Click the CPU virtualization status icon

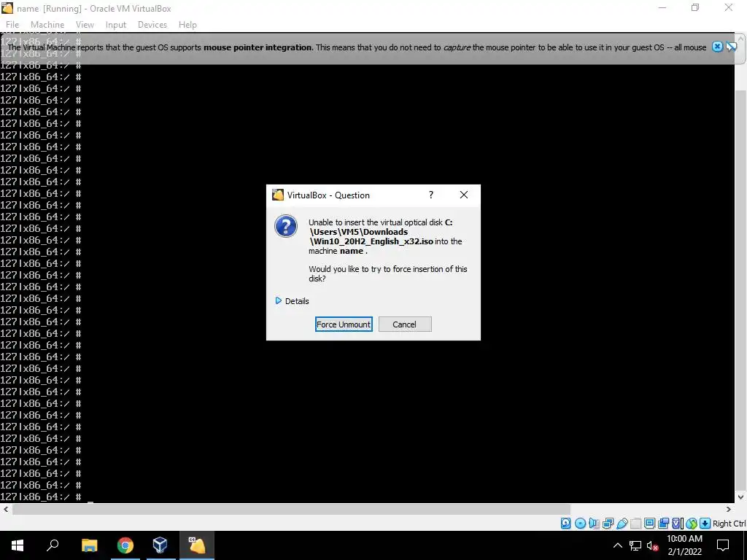click(677, 524)
